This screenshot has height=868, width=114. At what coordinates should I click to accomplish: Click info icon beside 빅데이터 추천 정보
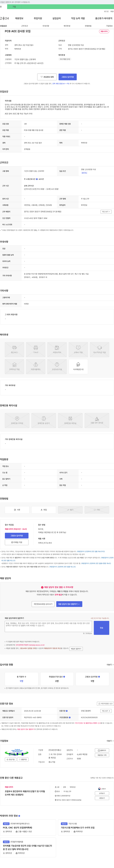19,816
